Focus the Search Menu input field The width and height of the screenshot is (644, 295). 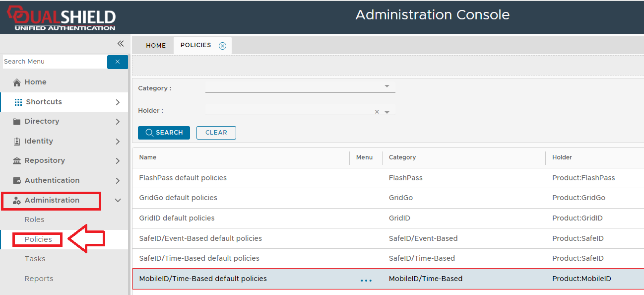tap(54, 62)
